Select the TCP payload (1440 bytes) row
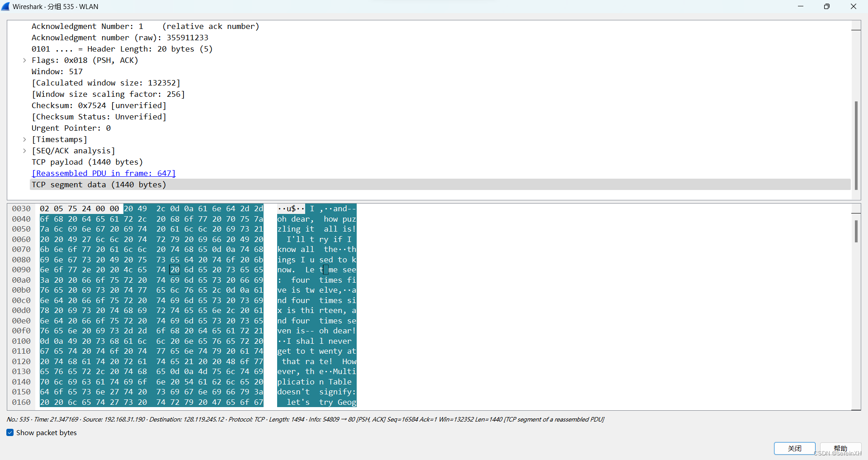The image size is (868, 460). 440,162
